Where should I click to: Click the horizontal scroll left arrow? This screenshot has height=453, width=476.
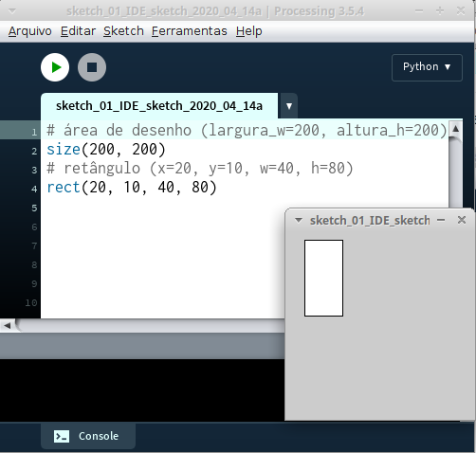coord(8,325)
